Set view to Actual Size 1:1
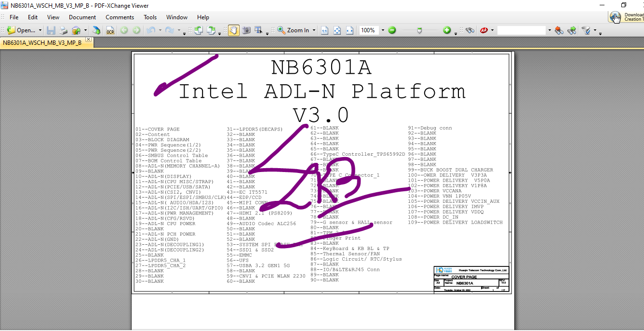 pos(325,30)
